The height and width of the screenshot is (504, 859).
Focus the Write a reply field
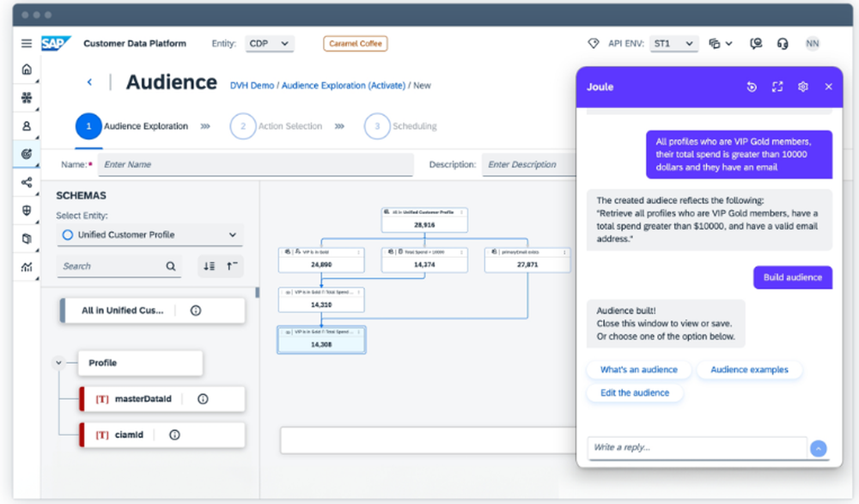pyautogui.click(x=697, y=447)
